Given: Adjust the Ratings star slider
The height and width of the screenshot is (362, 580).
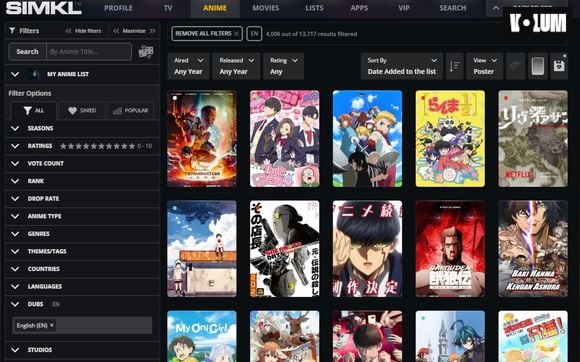Looking at the screenshot, I should point(98,146).
